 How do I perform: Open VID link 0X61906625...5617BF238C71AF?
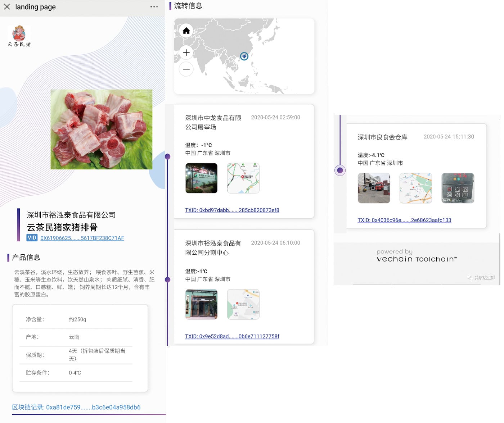(x=82, y=238)
